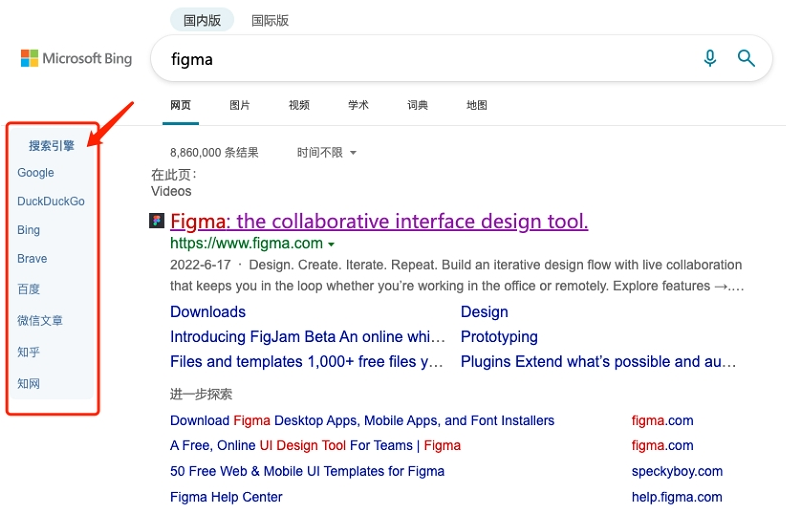Switch to the 学术 tab

(x=358, y=105)
